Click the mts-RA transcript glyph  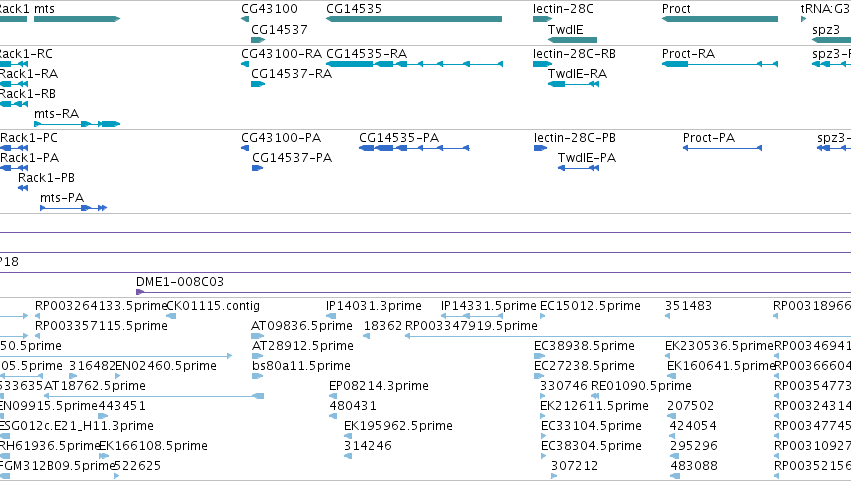(x=77, y=124)
